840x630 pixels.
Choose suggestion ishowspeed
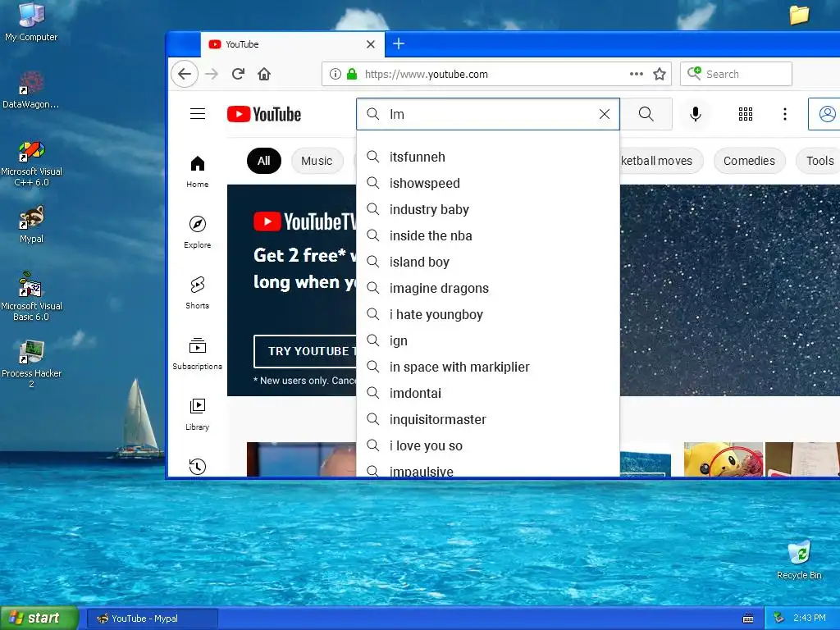tap(488, 183)
